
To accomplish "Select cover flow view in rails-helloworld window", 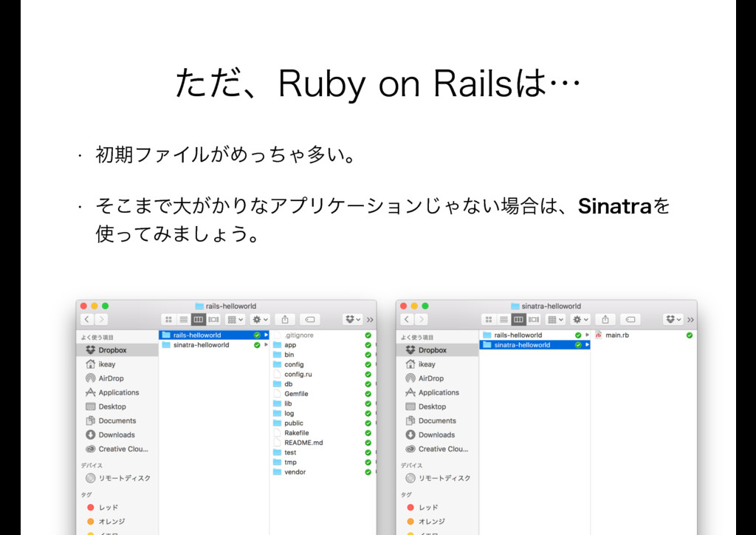I will click(x=213, y=319).
